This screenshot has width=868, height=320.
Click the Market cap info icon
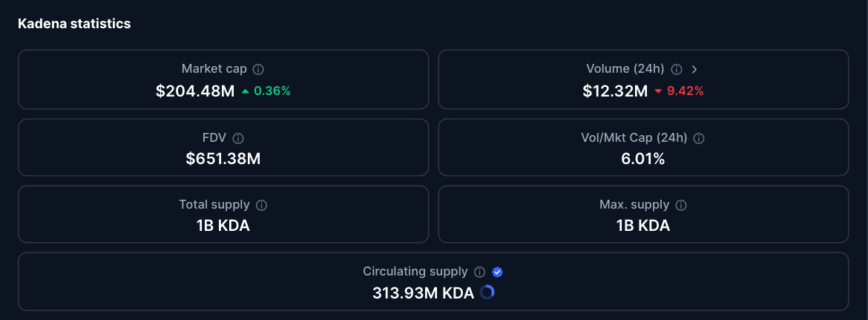258,69
